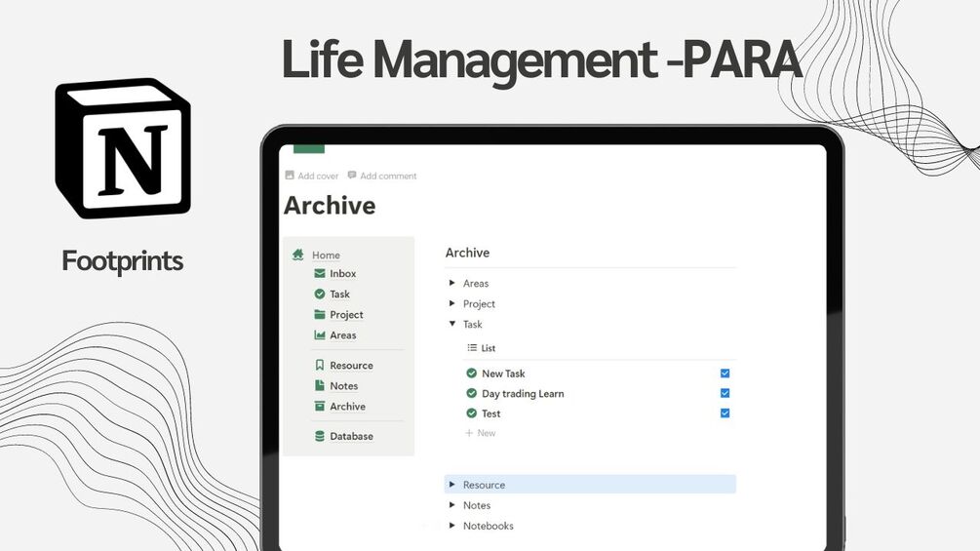
Task: Open Database page from sidebar
Action: coord(351,437)
